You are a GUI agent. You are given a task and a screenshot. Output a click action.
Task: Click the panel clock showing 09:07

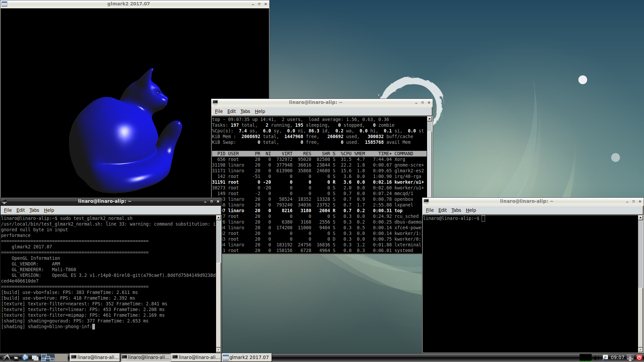click(x=618, y=358)
